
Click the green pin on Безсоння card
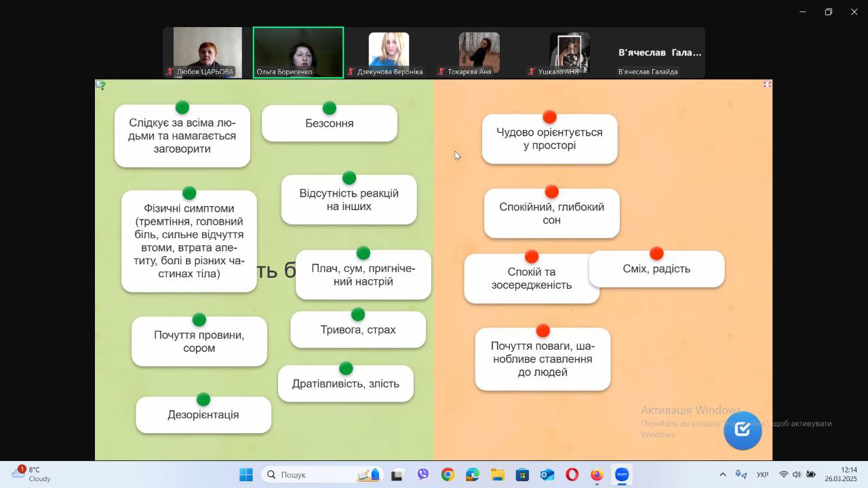pos(330,108)
